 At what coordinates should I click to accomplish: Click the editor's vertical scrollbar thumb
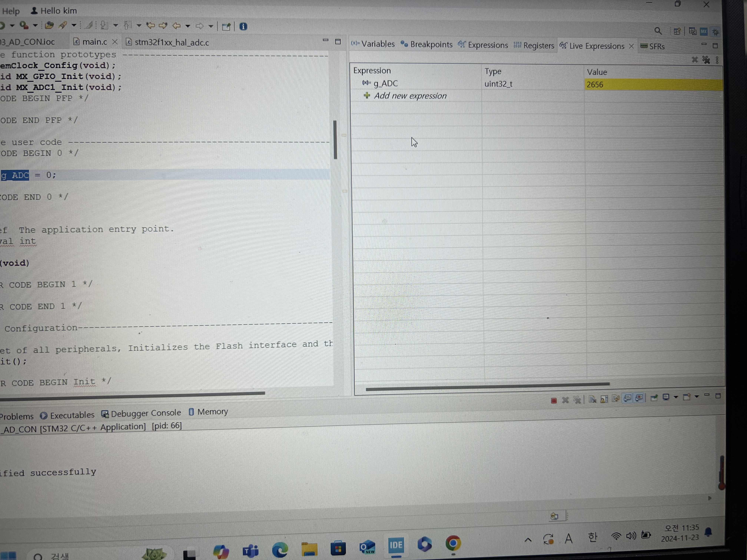click(335, 139)
